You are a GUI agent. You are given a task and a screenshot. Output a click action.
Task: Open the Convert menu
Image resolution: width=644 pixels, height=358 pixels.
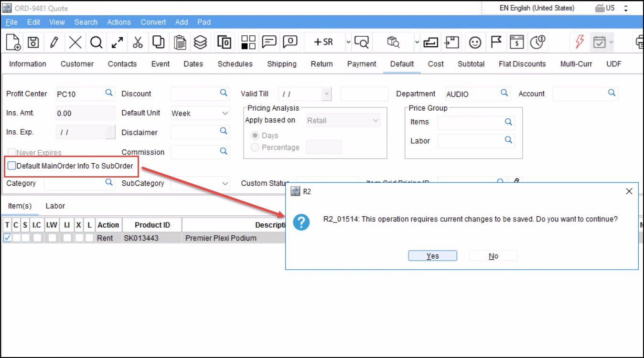coord(153,22)
